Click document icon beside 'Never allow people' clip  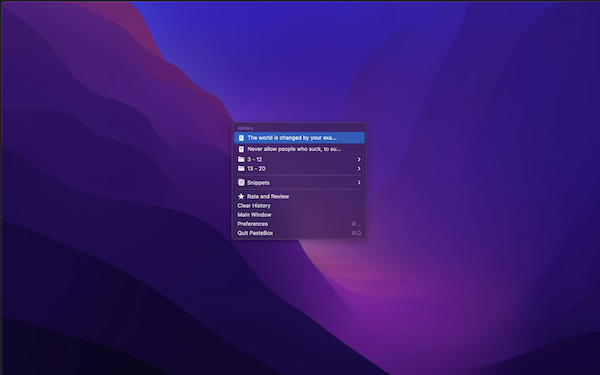241,149
